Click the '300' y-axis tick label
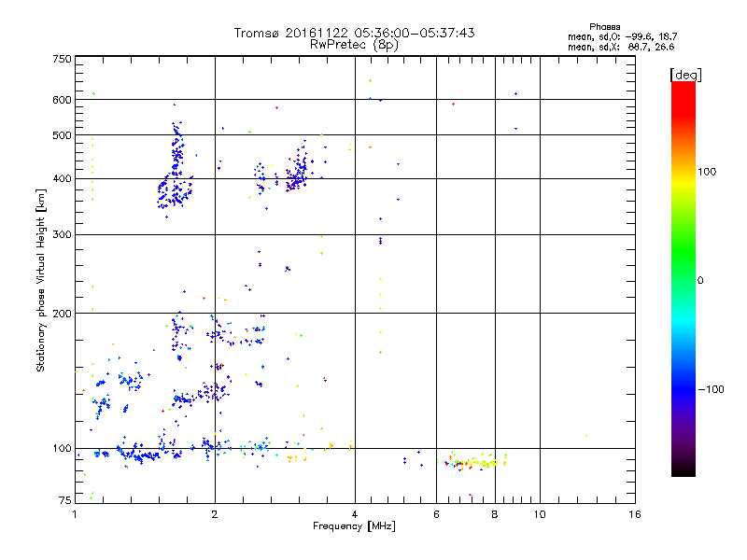Image resolution: width=747 pixels, height=560 pixels. [62, 234]
